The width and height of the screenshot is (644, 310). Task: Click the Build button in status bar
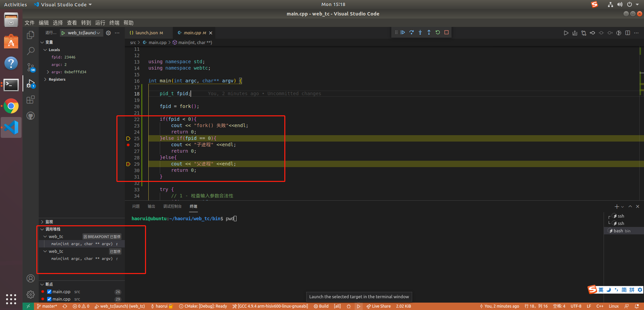(321, 306)
